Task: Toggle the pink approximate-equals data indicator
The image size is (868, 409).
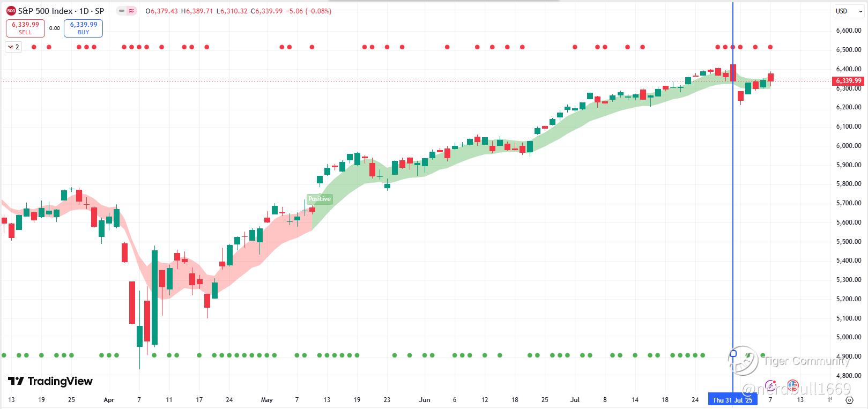Action: 131,11
